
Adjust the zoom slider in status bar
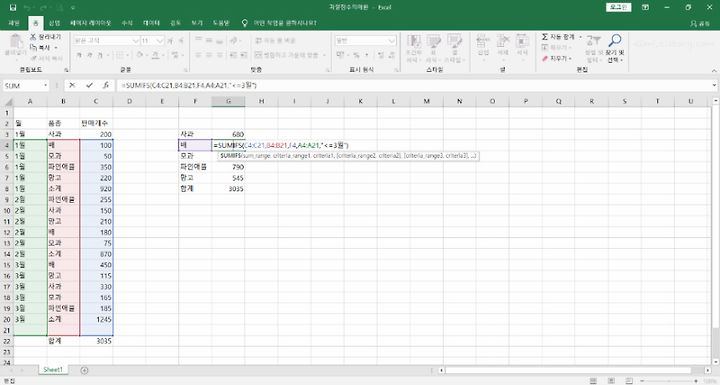click(668, 381)
